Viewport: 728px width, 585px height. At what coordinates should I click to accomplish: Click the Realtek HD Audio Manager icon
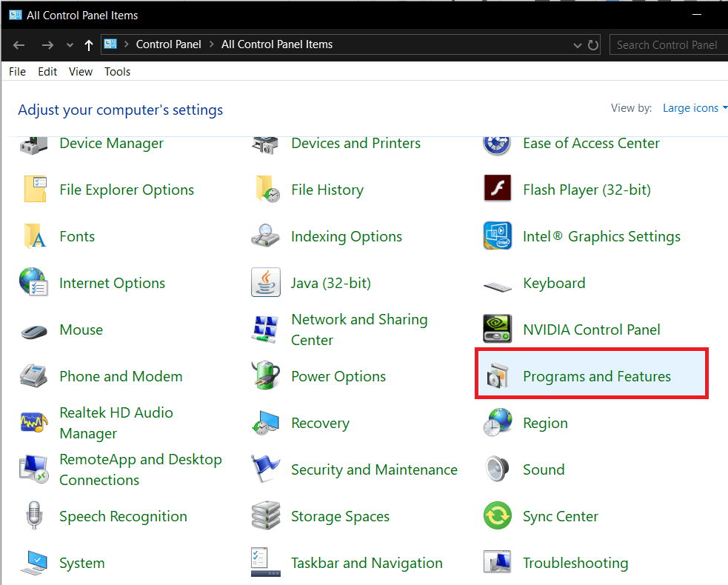(34, 422)
